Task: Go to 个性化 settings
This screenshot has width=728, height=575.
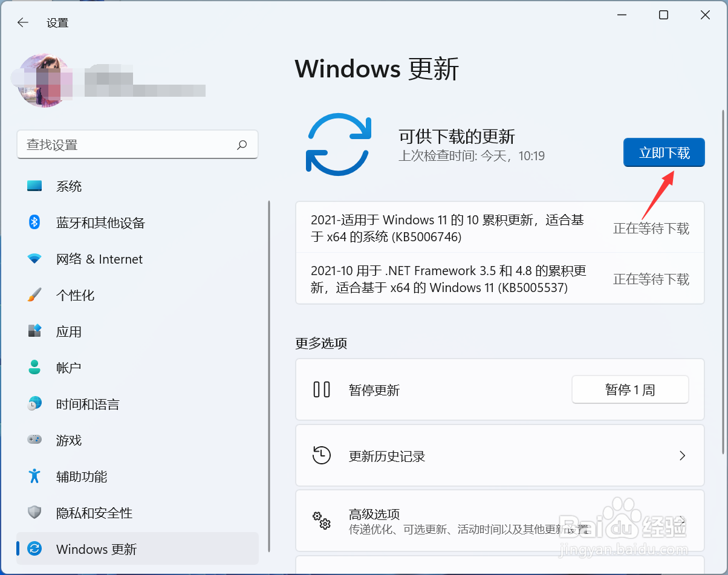Action: tap(137, 295)
